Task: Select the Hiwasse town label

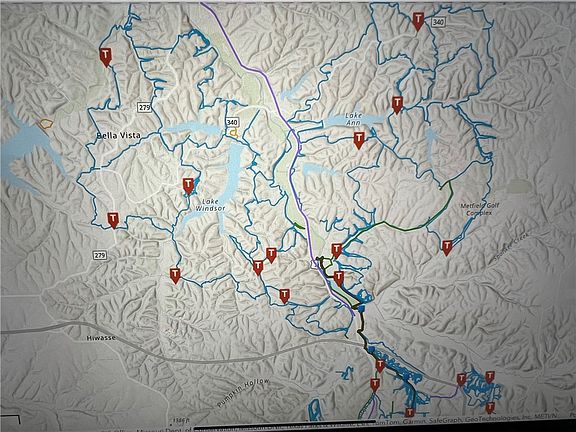Action: [101, 338]
